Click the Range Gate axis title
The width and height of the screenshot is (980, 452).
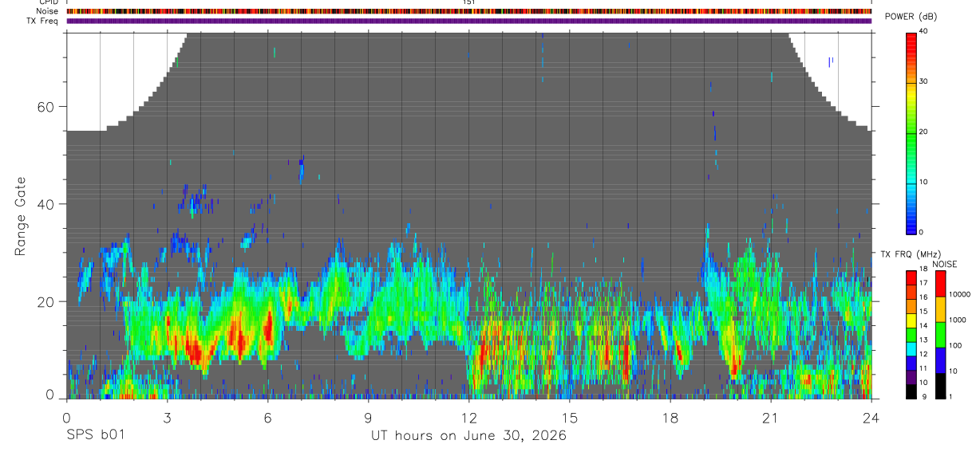(x=19, y=216)
